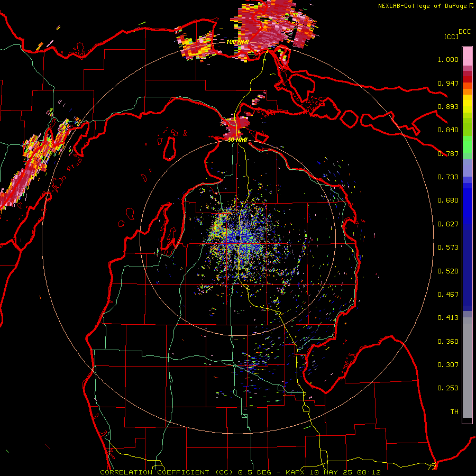Select the 0.413 legend value
This screenshot has width=476, height=476.
[448, 318]
